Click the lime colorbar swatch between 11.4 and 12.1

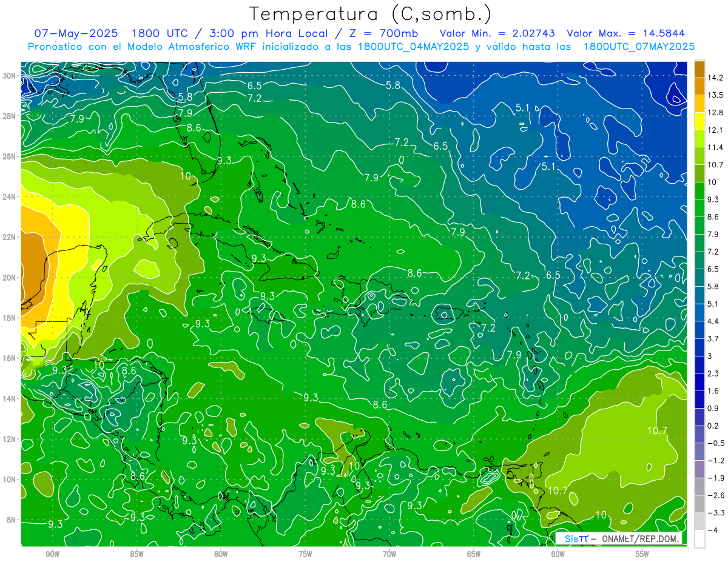699,139
